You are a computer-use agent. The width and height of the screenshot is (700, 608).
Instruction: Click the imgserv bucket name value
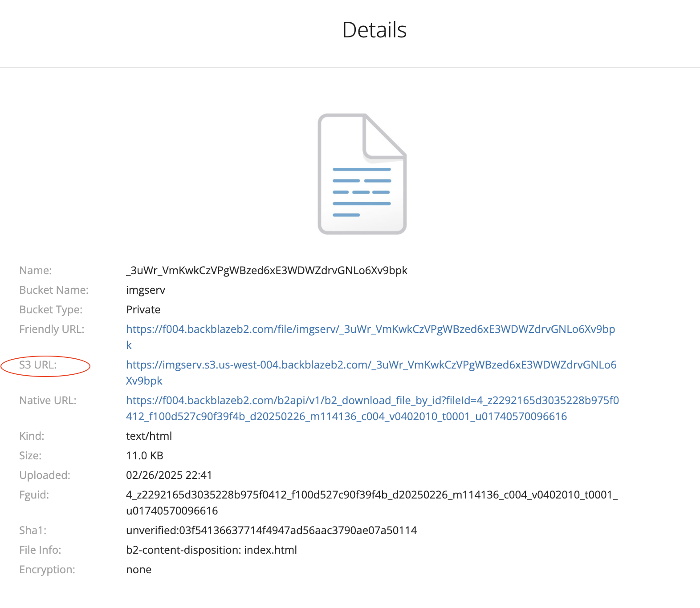pos(146,290)
